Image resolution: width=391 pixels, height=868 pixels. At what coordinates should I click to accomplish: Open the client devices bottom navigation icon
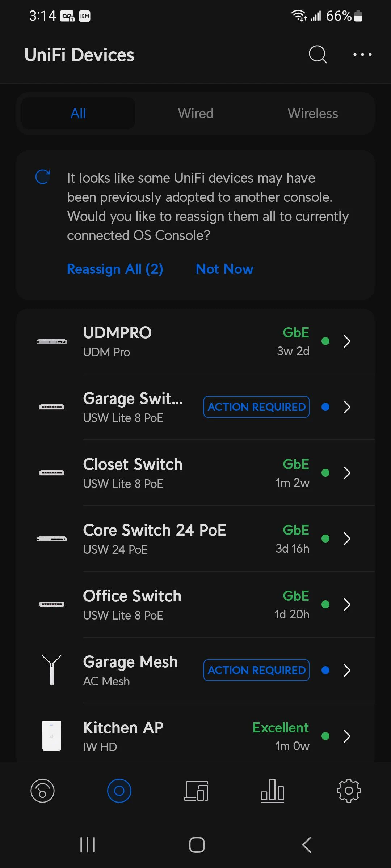point(196,791)
